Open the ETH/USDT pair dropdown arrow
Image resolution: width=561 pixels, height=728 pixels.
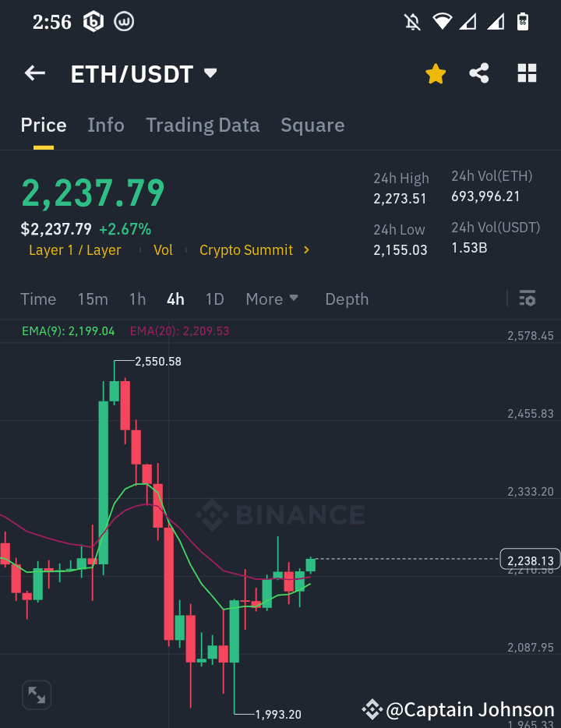(x=210, y=73)
